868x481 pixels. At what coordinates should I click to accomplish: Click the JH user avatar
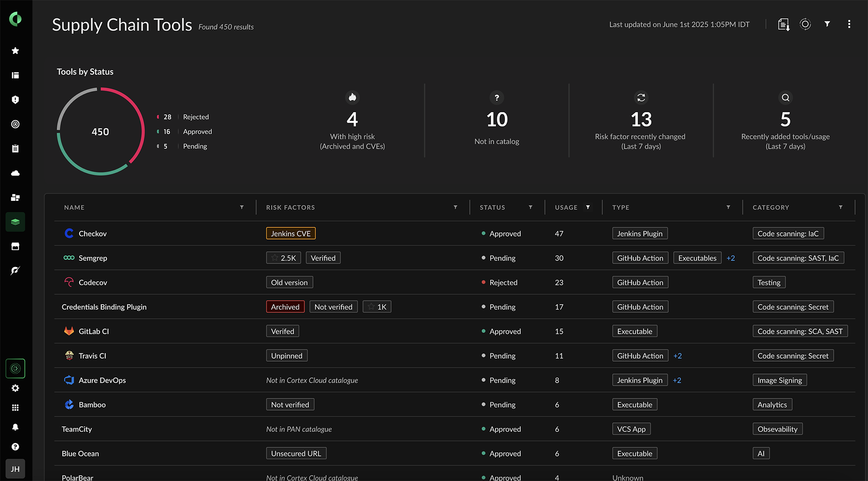[x=15, y=469]
